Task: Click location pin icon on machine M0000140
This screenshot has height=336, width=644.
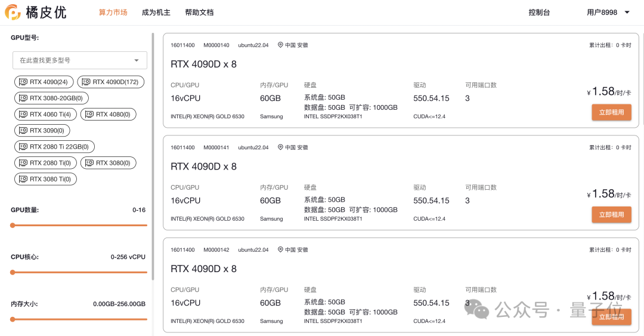Action: pyautogui.click(x=280, y=45)
